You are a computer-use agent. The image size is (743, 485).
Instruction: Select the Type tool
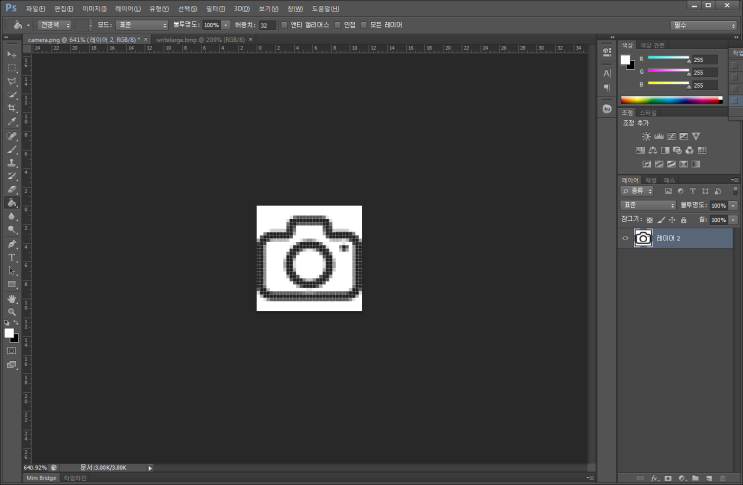tap(12, 258)
